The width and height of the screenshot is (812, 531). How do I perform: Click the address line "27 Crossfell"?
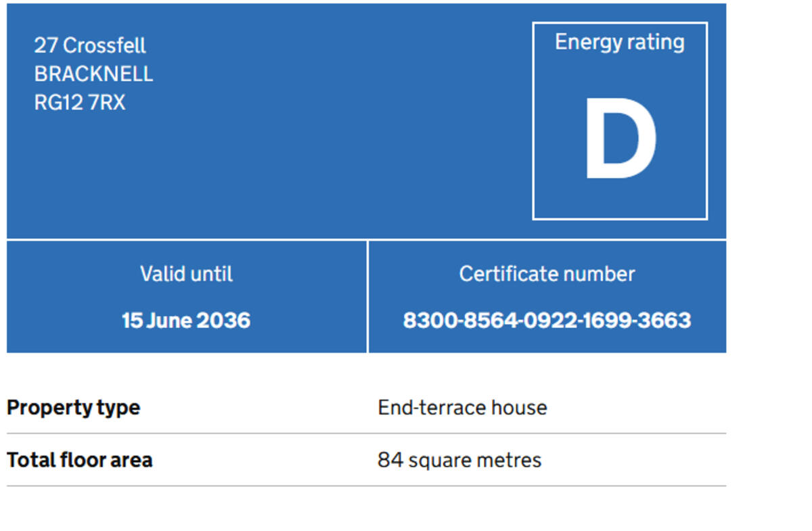click(x=90, y=45)
